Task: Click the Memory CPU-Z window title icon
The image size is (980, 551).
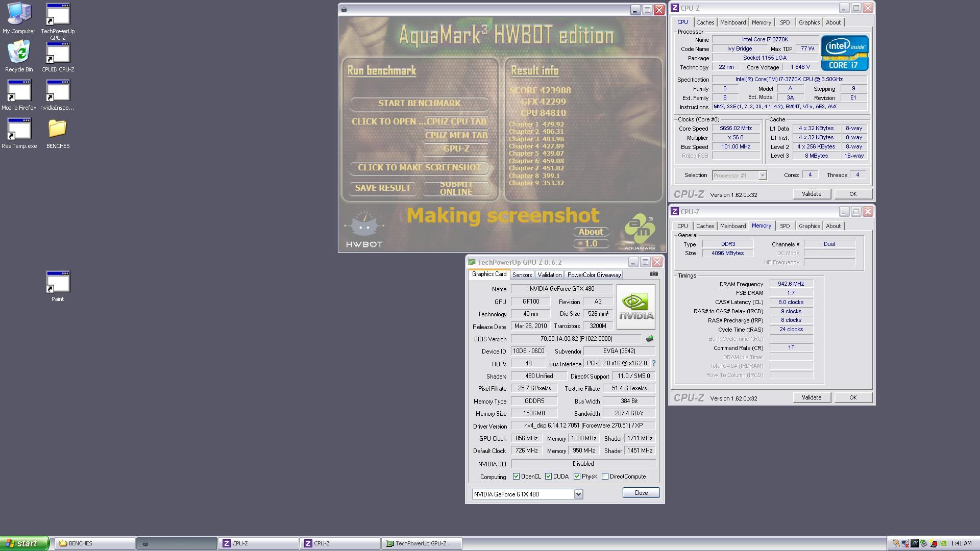Action: pos(675,212)
